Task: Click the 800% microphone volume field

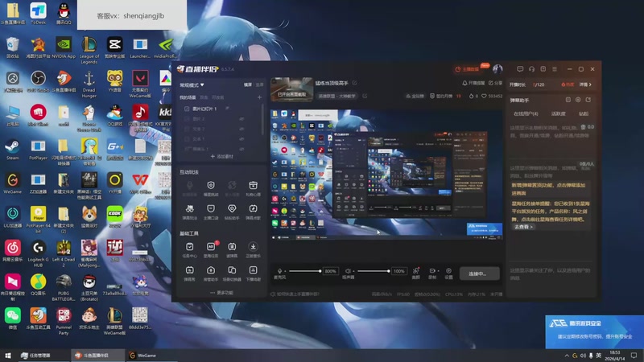Action: click(330, 271)
